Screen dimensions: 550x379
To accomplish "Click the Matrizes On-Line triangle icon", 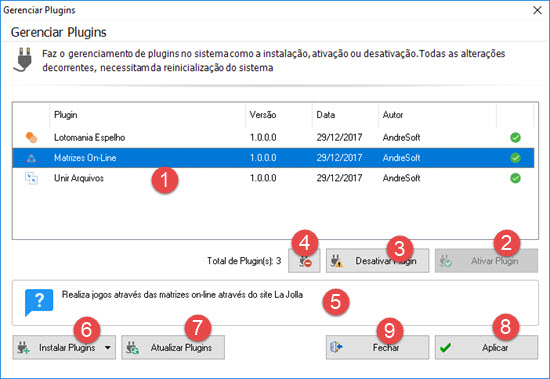I will pyautogui.click(x=31, y=158).
